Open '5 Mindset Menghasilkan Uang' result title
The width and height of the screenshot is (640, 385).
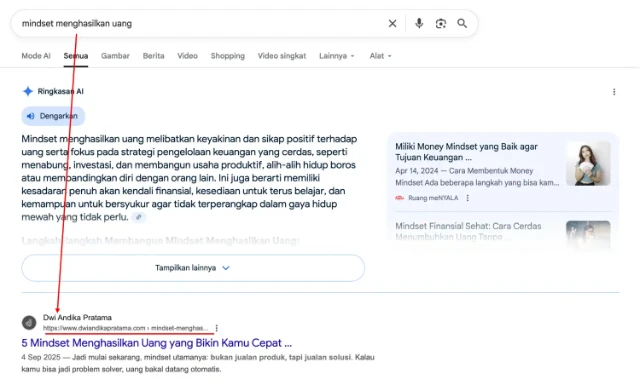(x=157, y=343)
